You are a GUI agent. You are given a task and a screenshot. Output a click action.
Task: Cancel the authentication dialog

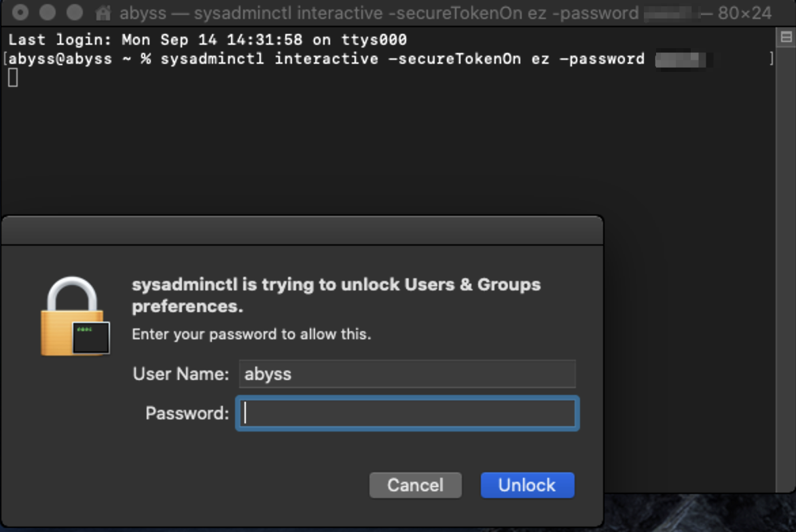click(x=415, y=485)
